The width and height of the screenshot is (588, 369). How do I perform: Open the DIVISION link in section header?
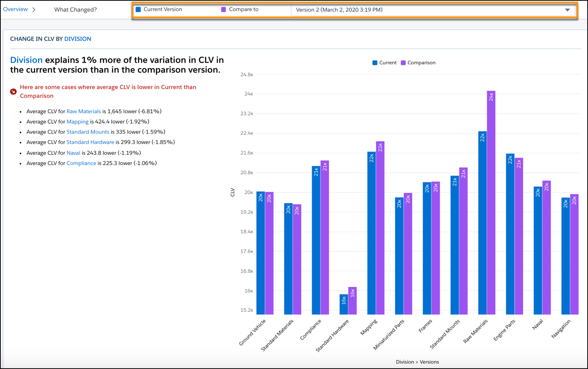click(x=78, y=39)
